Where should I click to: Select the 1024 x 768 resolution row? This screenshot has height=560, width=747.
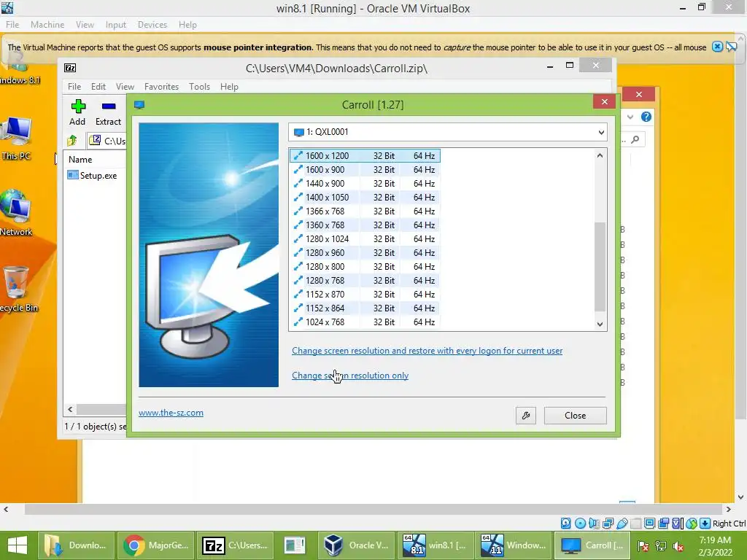[x=365, y=322]
